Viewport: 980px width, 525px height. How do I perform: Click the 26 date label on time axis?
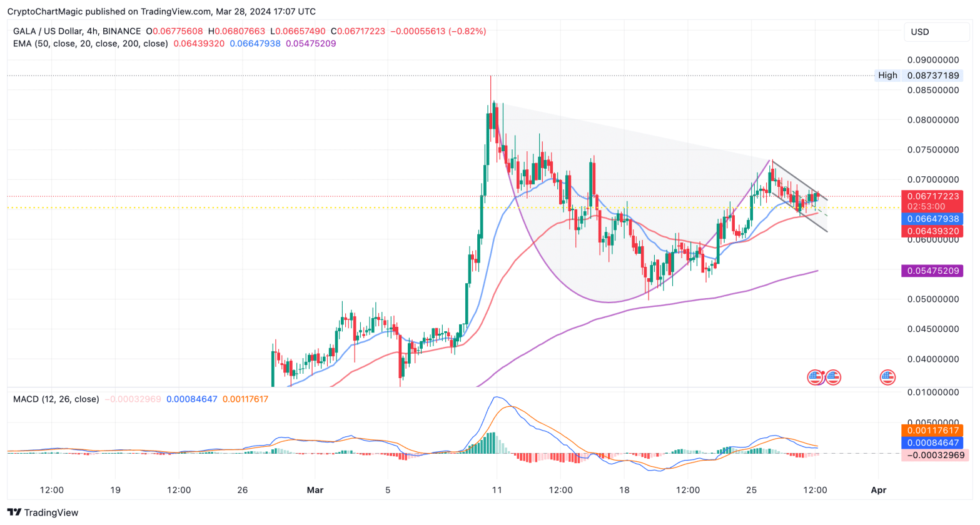243,490
